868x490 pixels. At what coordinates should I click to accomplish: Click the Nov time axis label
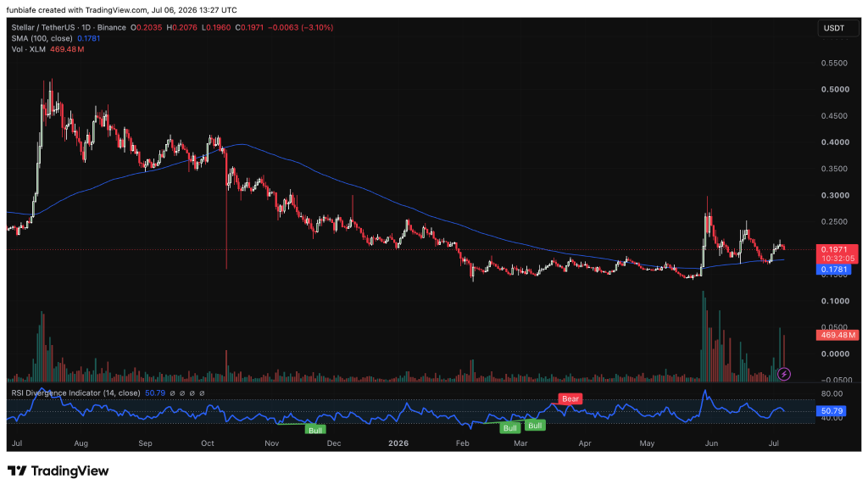[272, 443]
